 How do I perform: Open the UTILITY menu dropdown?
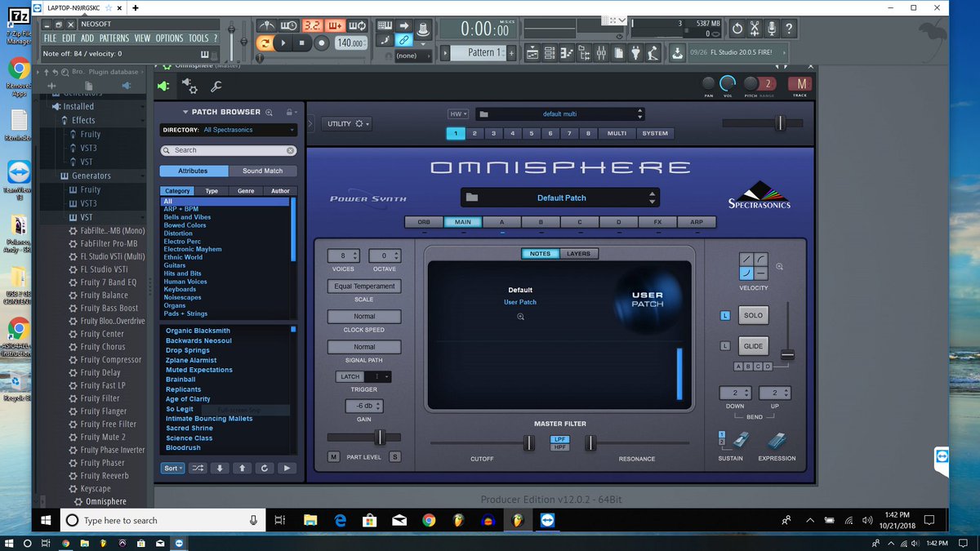348,124
